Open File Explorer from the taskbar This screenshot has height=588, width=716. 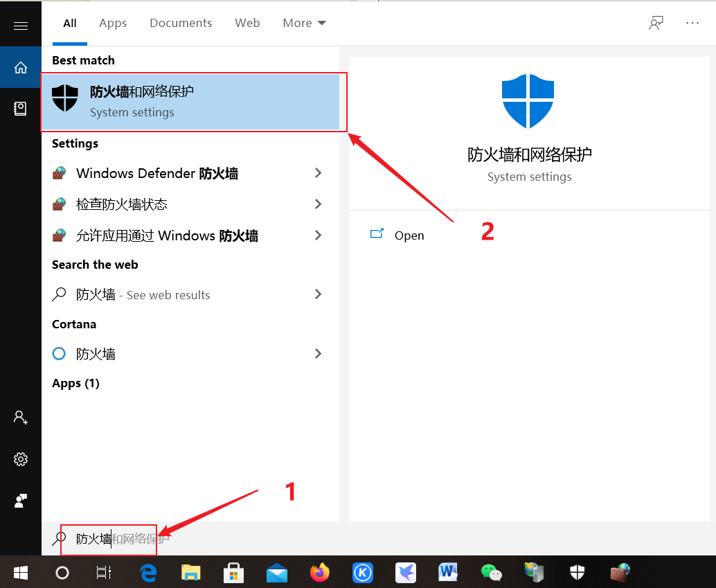pos(190,573)
